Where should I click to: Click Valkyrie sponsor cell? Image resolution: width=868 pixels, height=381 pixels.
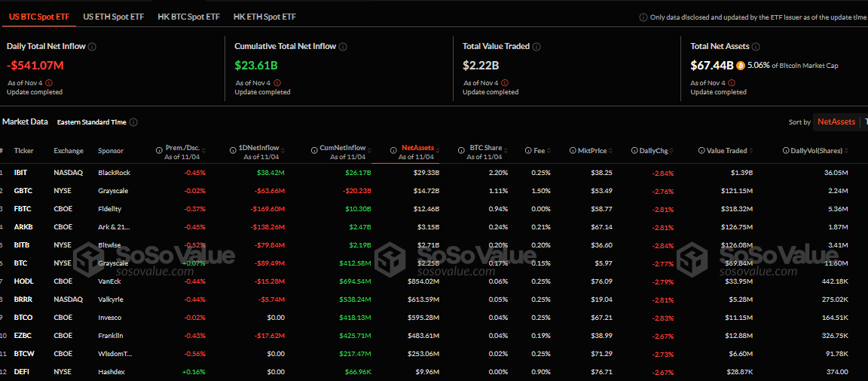click(x=111, y=300)
